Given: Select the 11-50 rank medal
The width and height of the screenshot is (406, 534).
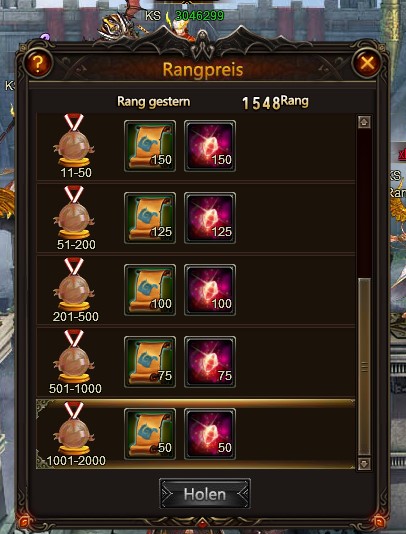Looking at the screenshot, I should point(74,141).
